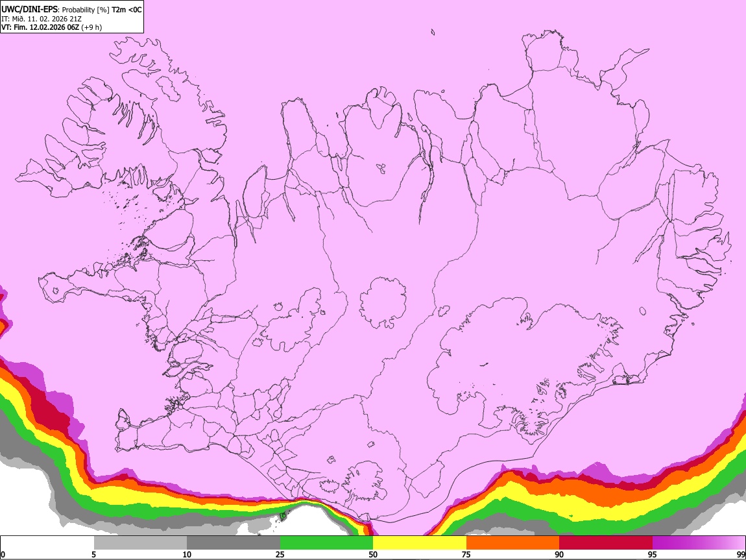Click the legend tick label '95'
The height and width of the screenshot is (560, 746).
point(653,554)
